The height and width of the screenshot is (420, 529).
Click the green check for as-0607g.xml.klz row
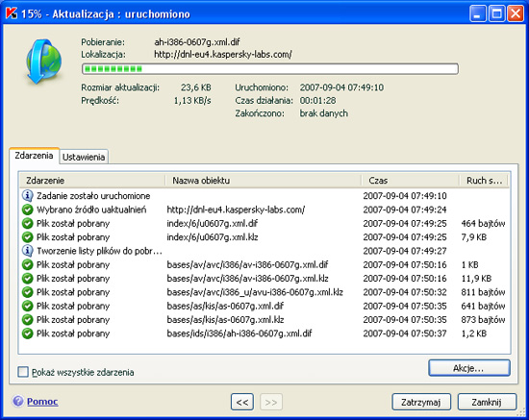[27, 319]
